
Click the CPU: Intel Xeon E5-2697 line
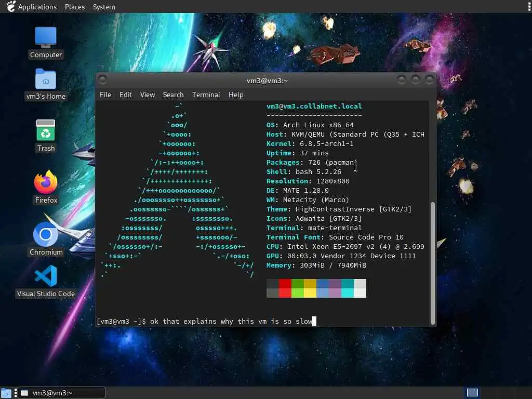click(x=345, y=247)
